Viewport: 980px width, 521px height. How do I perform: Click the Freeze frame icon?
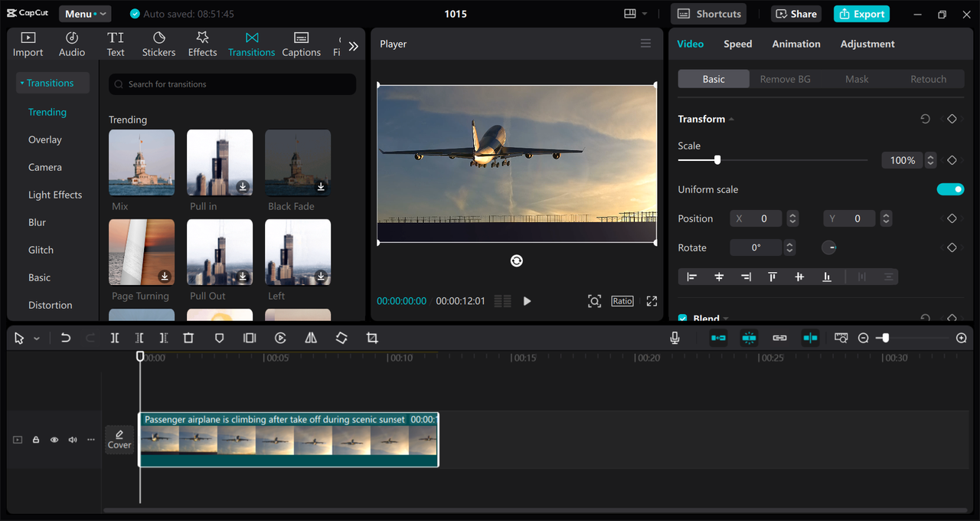(250, 338)
